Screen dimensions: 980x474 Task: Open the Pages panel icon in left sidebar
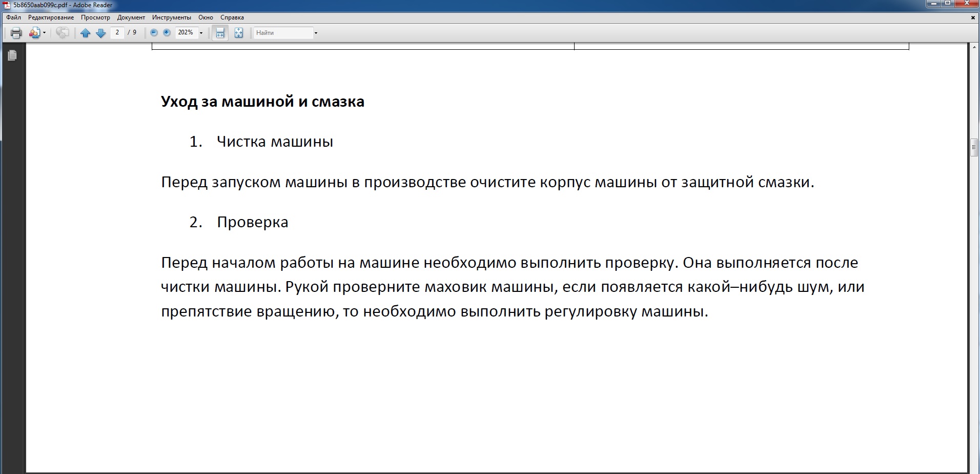coord(12,55)
